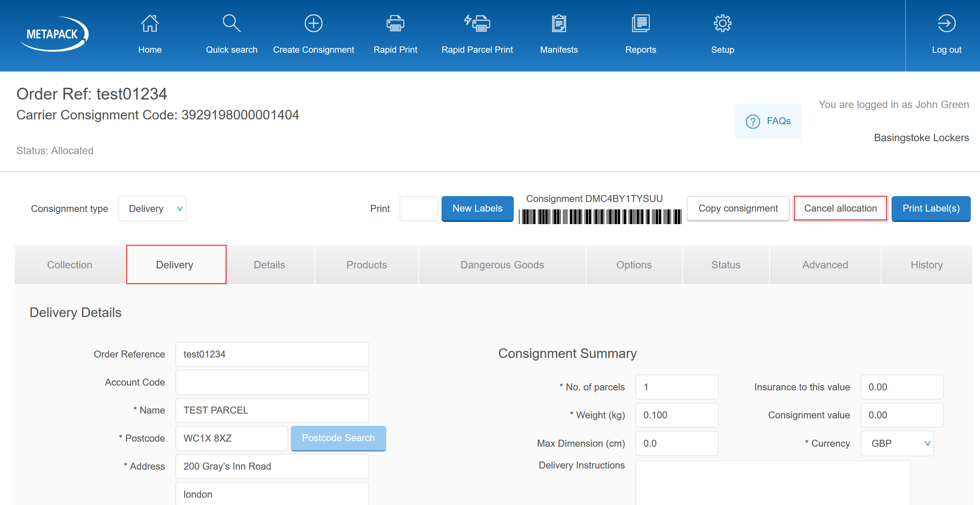This screenshot has height=505, width=980.
Task: Open Quick search magnifier icon
Action: tap(231, 24)
